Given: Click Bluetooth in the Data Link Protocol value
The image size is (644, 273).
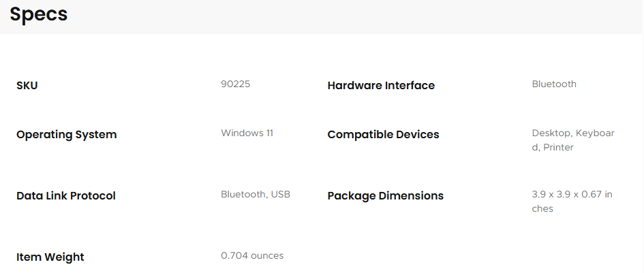Looking at the screenshot, I should pyautogui.click(x=243, y=195).
